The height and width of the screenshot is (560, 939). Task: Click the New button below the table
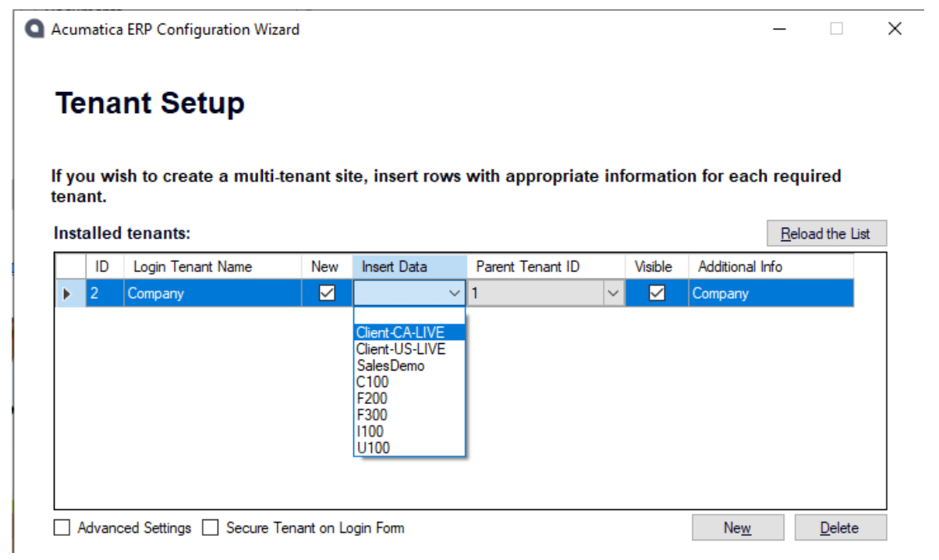click(x=737, y=528)
